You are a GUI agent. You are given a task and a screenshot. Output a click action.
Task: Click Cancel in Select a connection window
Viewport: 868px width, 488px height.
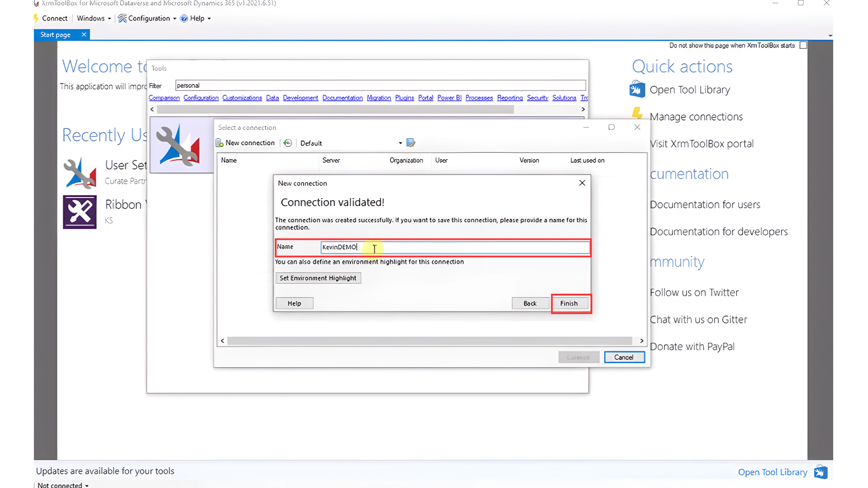(x=624, y=357)
